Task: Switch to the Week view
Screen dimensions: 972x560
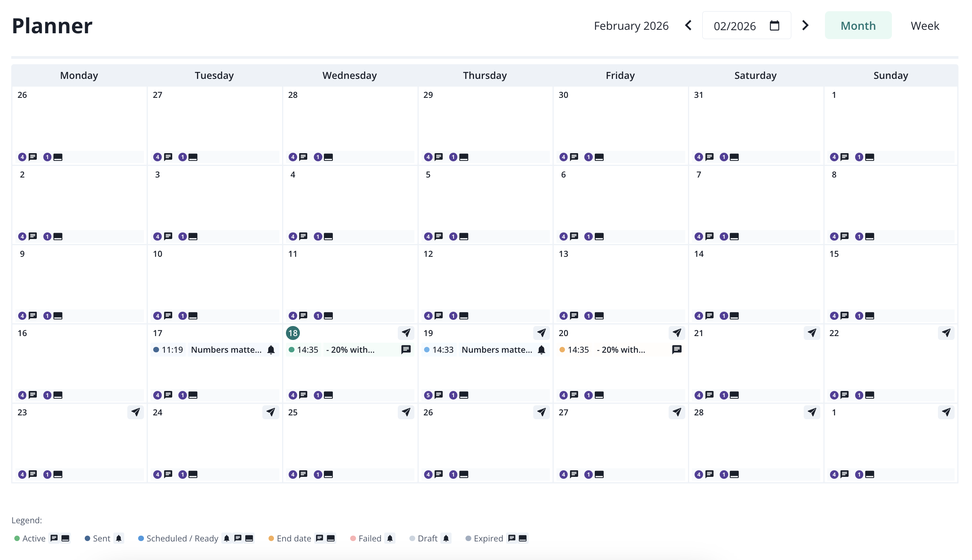Action: point(924,26)
